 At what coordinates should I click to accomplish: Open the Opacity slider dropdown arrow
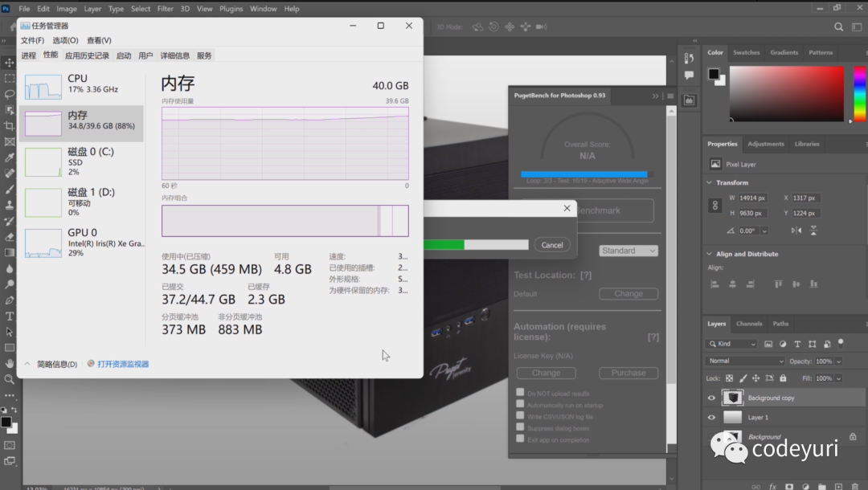point(838,361)
